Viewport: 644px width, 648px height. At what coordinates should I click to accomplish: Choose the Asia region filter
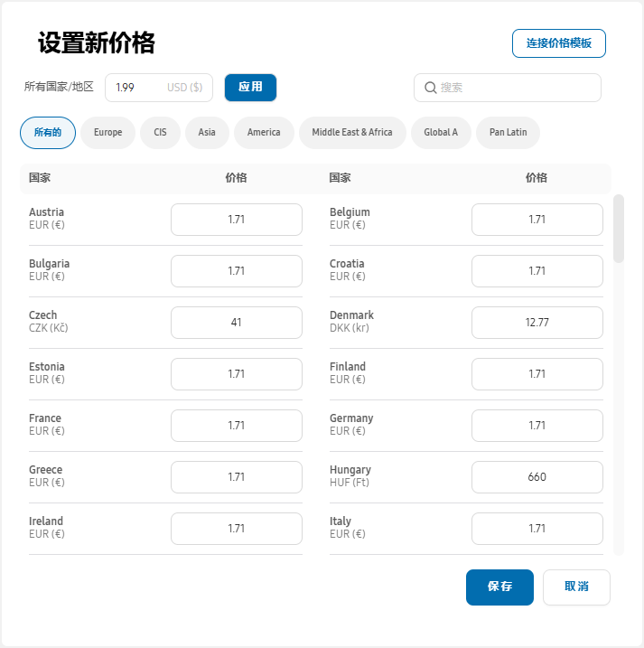[x=207, y=133]
